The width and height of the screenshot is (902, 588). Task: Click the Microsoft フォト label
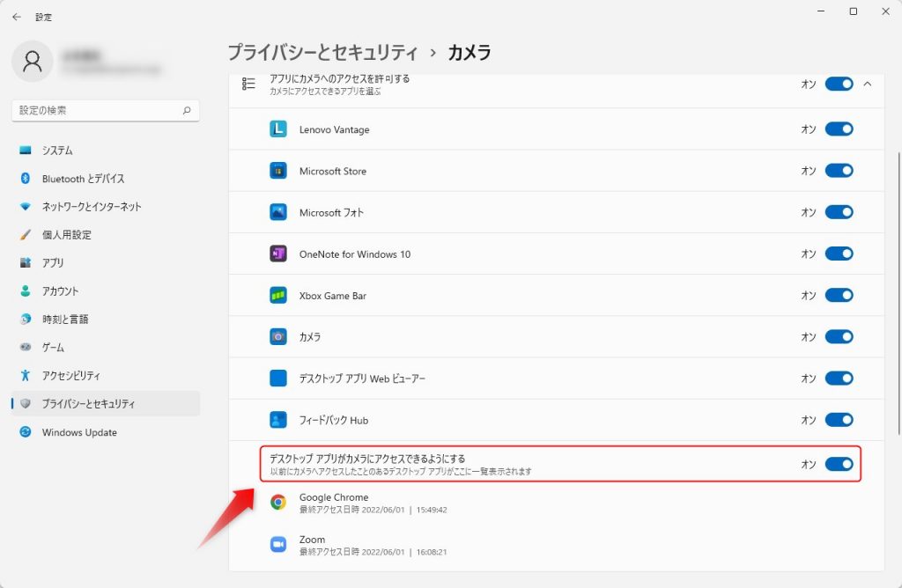[x=331, y=213]
